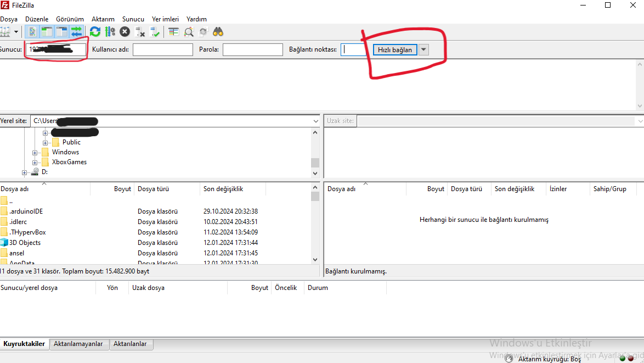Expand the XboxGames folder node
The width and height of the screenshot is (644, 363).
pyautogui.click(x=35, y=163)
